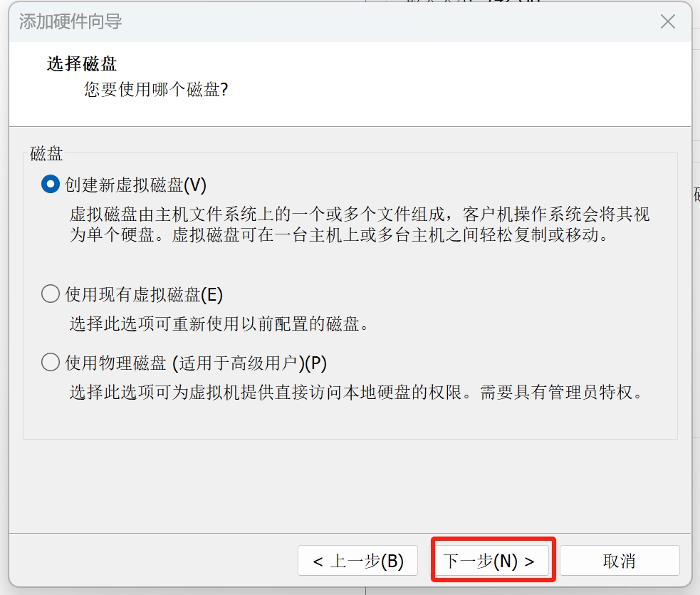Click the 使用现有虚拟磁盘(E) option label text
700x595 pixels.
pos(144,294)
